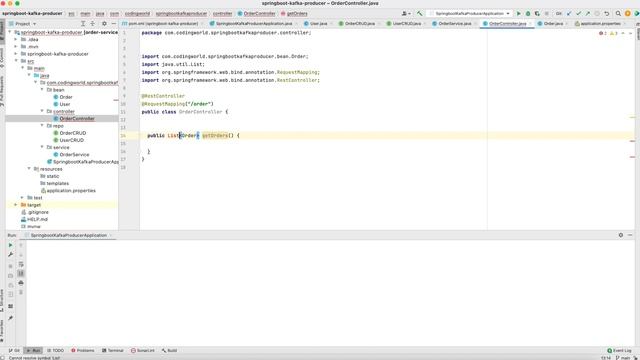The width and height of the screenshot is (640, 360).
Task: Toggle scroll to end in Run console
Action: tap(21, 273)
